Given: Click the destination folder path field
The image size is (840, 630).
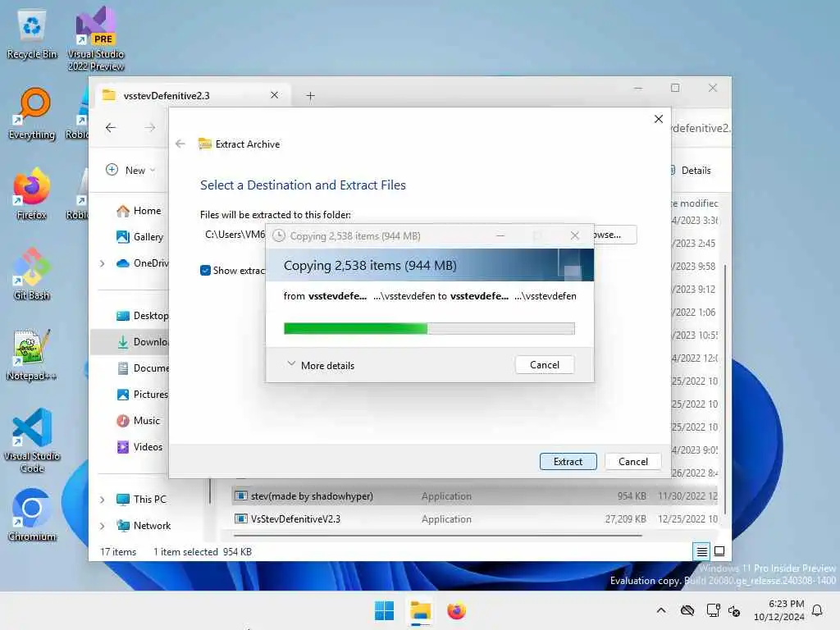Looking at the screenshot, I should click(x=233, y=235).
